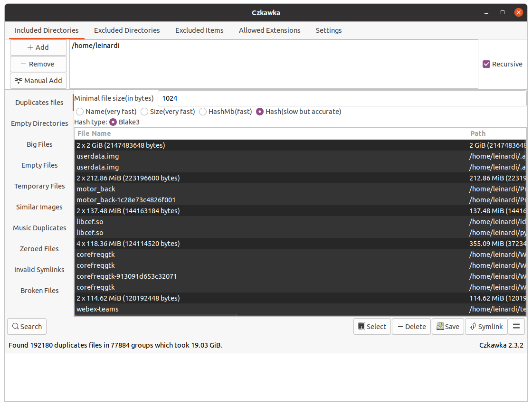Select the Size(very fast) check method

(144, 112)
